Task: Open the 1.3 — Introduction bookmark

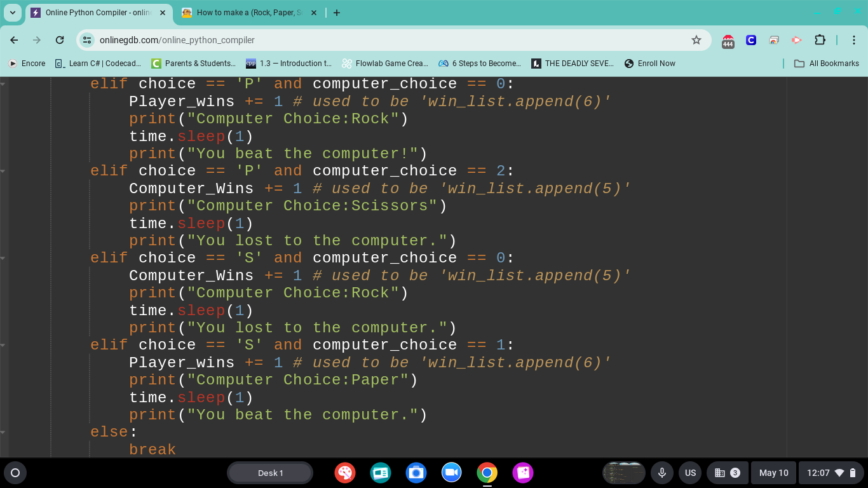Action: click(289, 64)
